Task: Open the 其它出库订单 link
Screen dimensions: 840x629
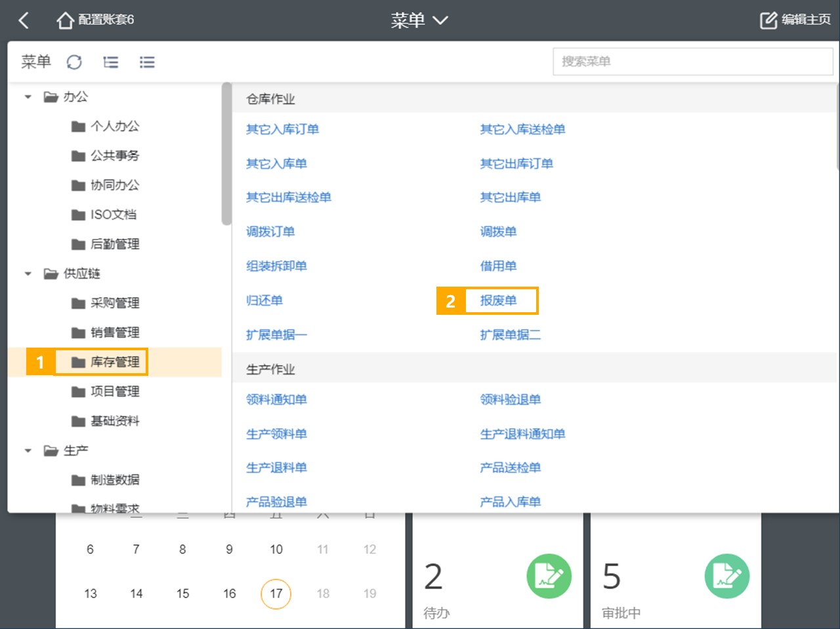Action: pyautogui.click(x=516, y=164)
